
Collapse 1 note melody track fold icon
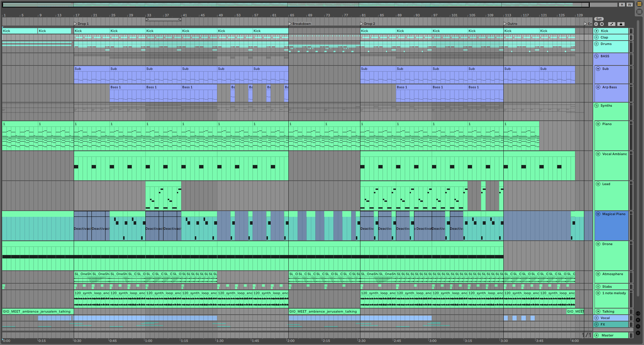point(598,293)
